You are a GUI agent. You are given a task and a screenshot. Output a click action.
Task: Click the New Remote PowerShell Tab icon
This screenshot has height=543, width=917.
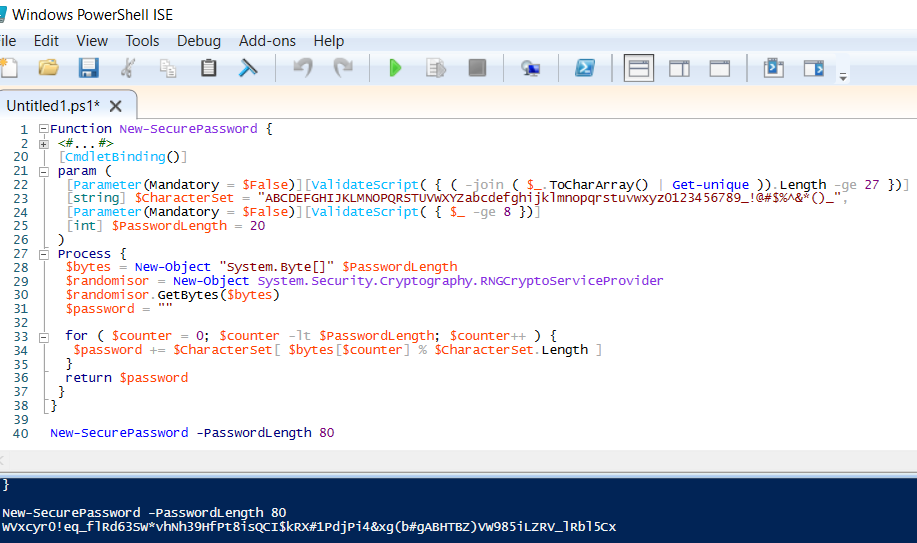click(x=531, y=68)
